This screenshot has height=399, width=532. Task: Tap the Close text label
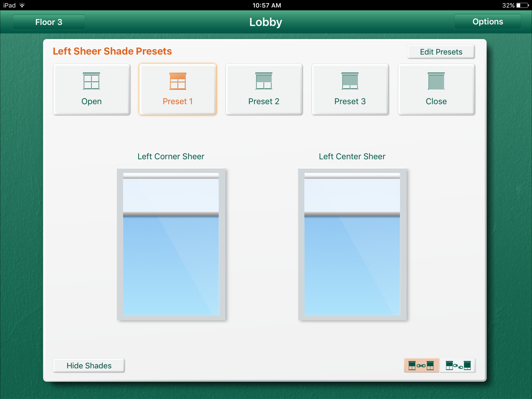coord(436,101)
